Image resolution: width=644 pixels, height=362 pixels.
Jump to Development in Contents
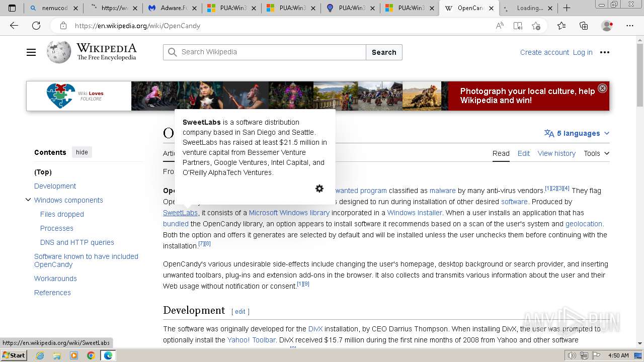point(55,186)
